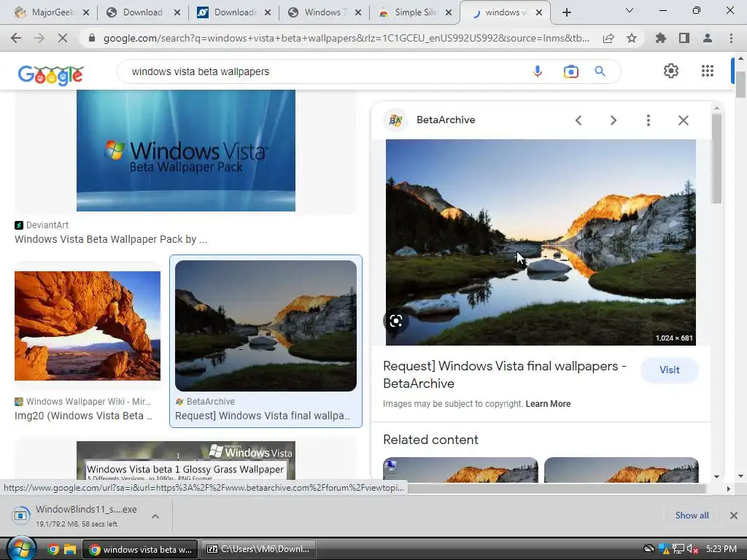Click Visit button for BetaArchive
This screenshot has width=747, height=560.
(x=670, y=370)
